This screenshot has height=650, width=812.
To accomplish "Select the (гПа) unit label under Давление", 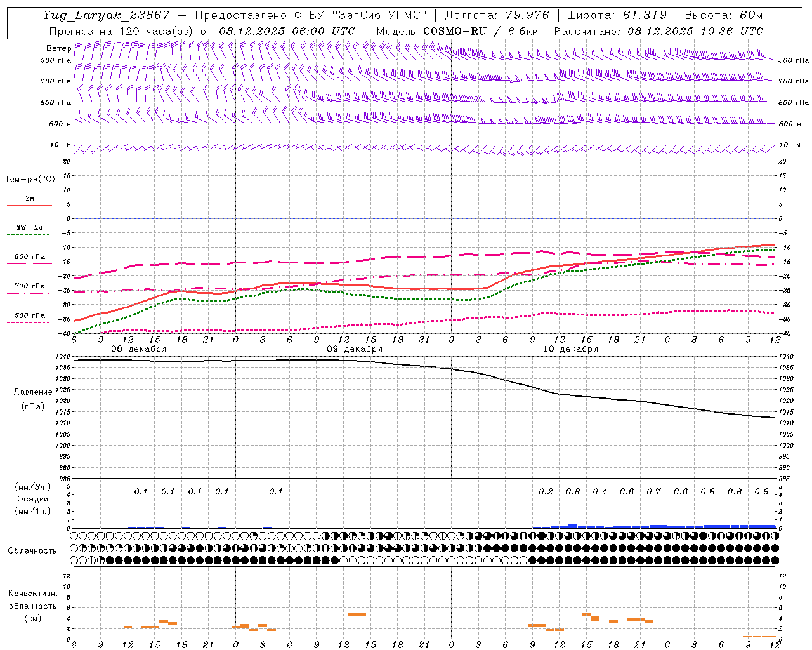I will click(33, 407).
